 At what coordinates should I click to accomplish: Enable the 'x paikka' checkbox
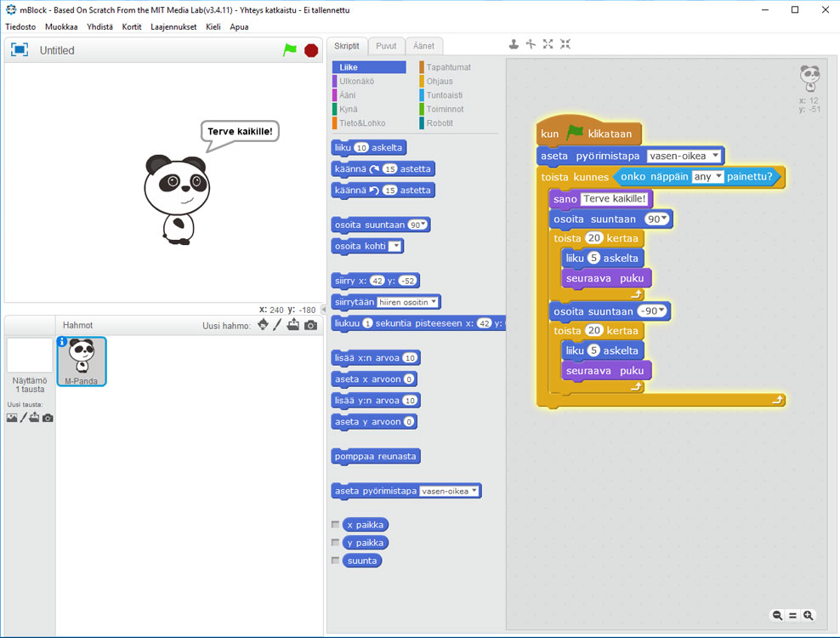[336, 525]
